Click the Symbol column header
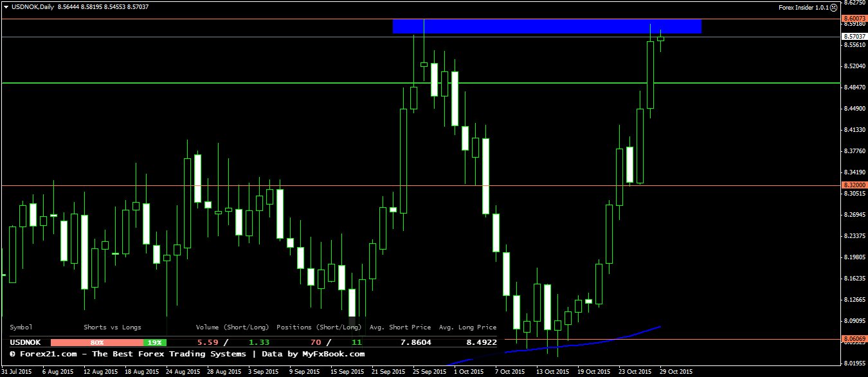The height and width of the screenshot is (377, 868). [x=21, y=327]
